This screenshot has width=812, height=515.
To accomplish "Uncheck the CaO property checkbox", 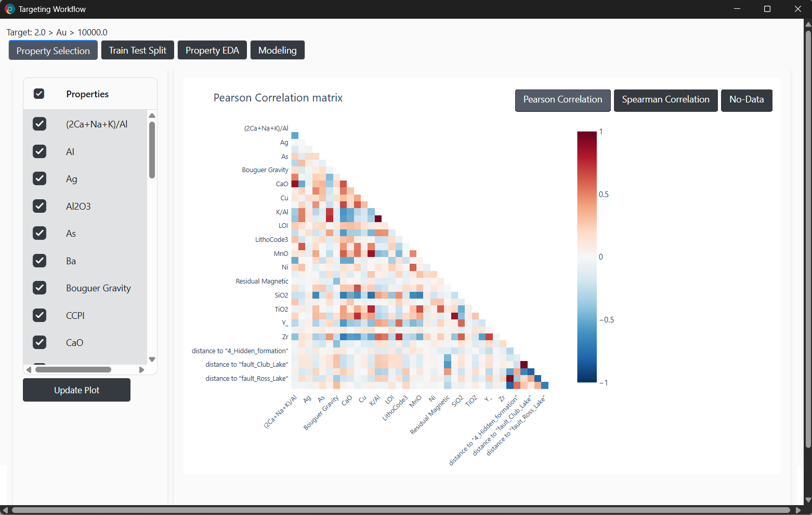I will (40, 342).
